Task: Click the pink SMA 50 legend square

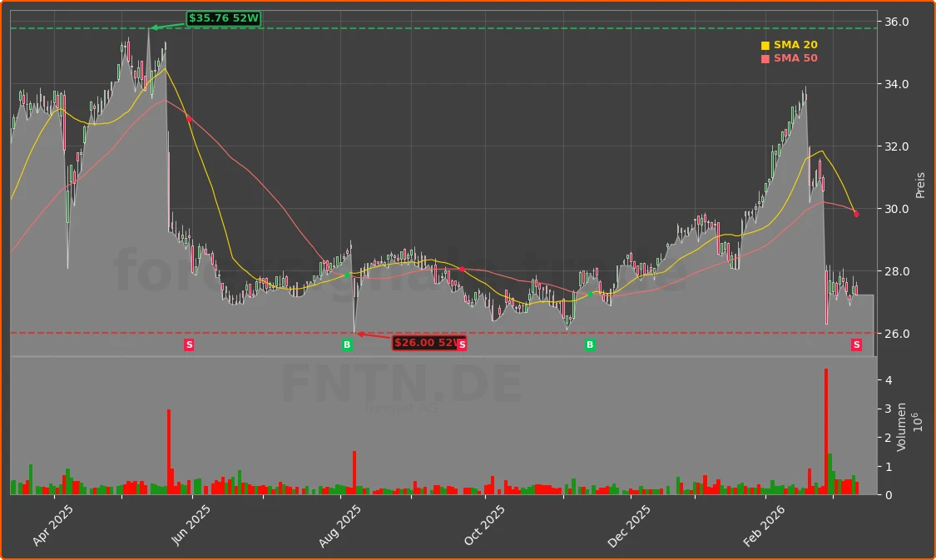Action: 764,57
